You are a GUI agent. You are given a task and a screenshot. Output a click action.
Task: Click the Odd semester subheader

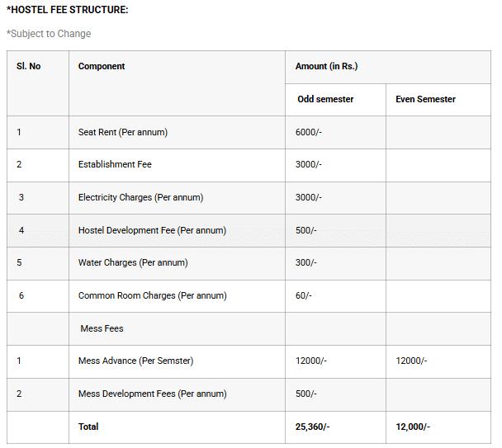pyautogui.click(x=325, y=99)
